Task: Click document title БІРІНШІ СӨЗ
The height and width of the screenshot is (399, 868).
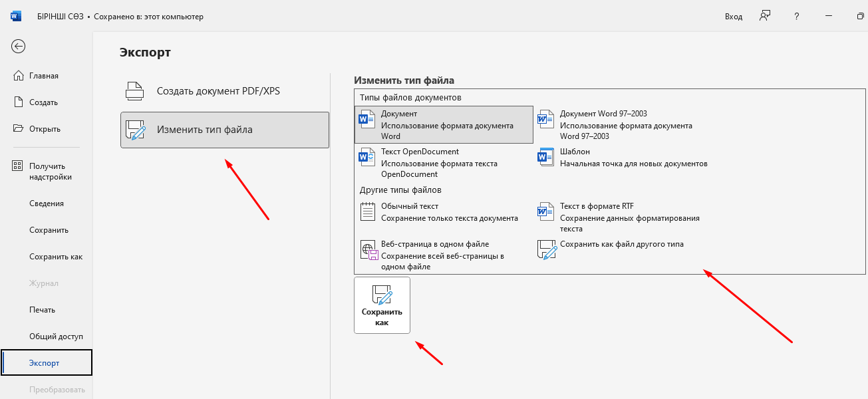Action: tap(61, 17)
